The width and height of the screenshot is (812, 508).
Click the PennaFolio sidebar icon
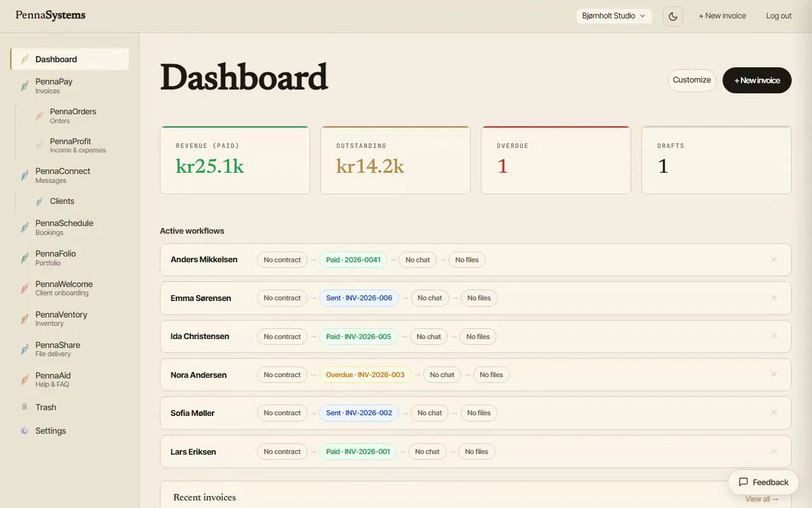[24, 258]
